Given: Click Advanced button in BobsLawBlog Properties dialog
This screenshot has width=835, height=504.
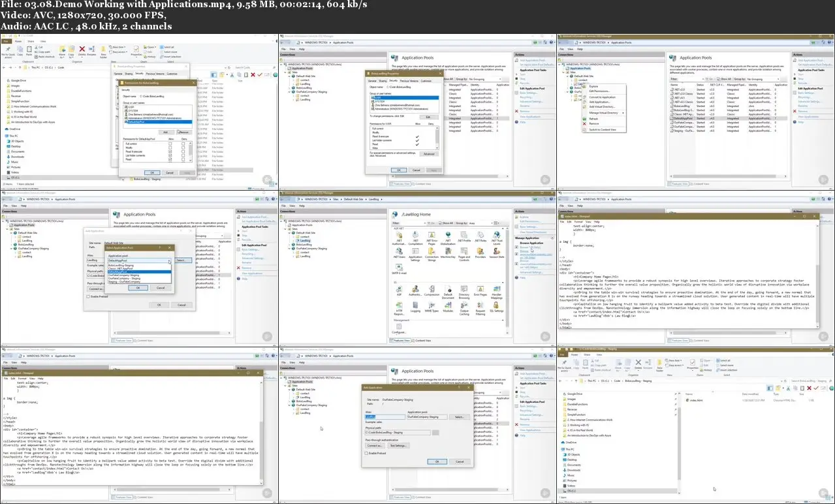Looking at the screenshot, I should (x=428, y=154).
